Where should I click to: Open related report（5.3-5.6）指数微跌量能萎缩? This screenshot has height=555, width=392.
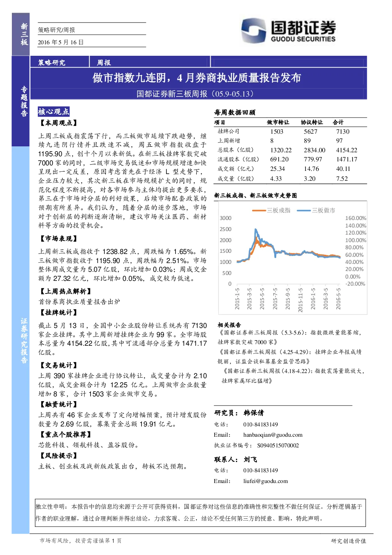[290, 337]
